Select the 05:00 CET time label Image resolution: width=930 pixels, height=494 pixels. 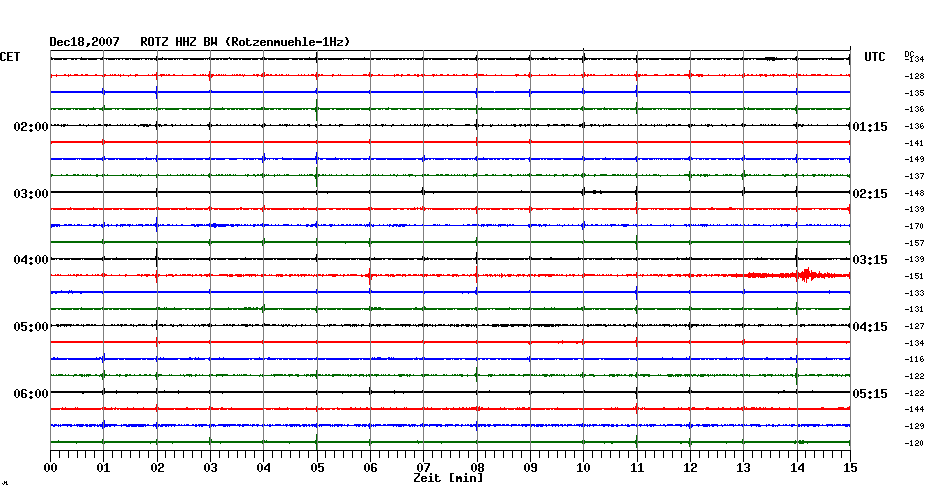click(31, 327)
